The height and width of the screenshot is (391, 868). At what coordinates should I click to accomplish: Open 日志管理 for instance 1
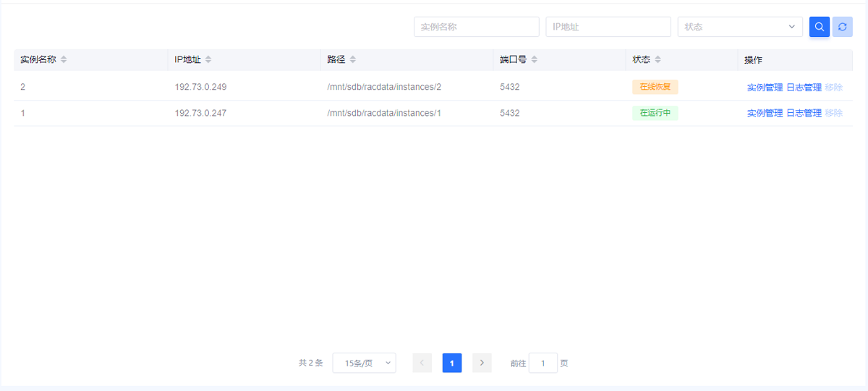804,113
